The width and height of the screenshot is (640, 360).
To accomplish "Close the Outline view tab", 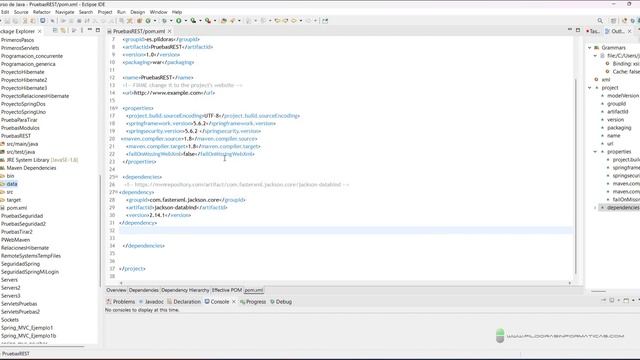I will point(629,31).
